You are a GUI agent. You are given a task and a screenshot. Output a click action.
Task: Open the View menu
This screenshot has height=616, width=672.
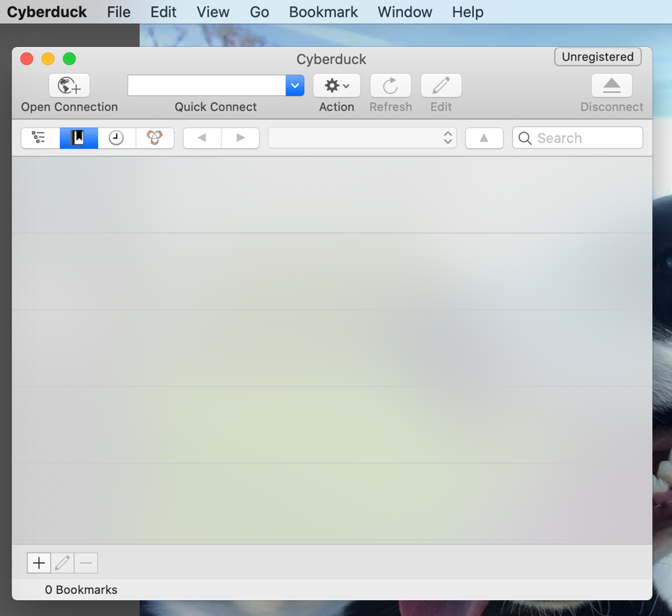pyautogui.click(x=213, y=12)
